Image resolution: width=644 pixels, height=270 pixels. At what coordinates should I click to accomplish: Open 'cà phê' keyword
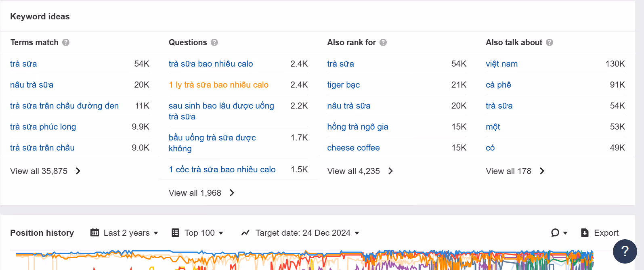[499, 85]
